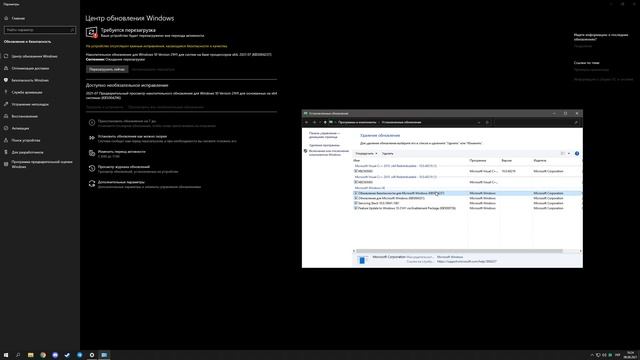The image size is (640, 360).
Task: Select the Servicing Stack update row
Action: [x=467, y=203]
